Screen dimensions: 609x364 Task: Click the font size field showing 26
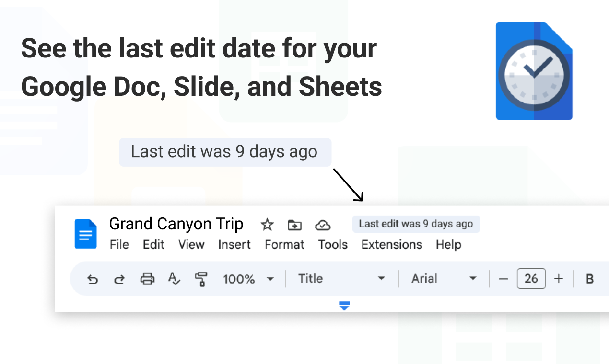[531, 279]
